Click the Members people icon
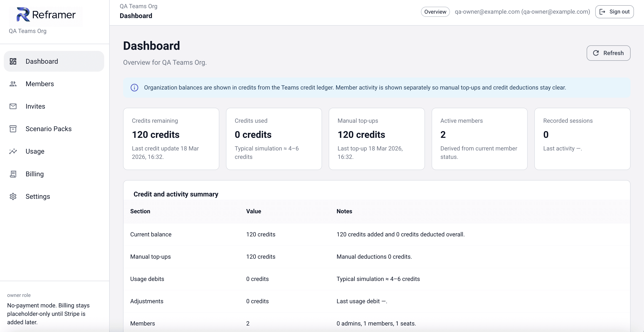Viewport: 644px width, 332px height. click(x=13, y=84)
